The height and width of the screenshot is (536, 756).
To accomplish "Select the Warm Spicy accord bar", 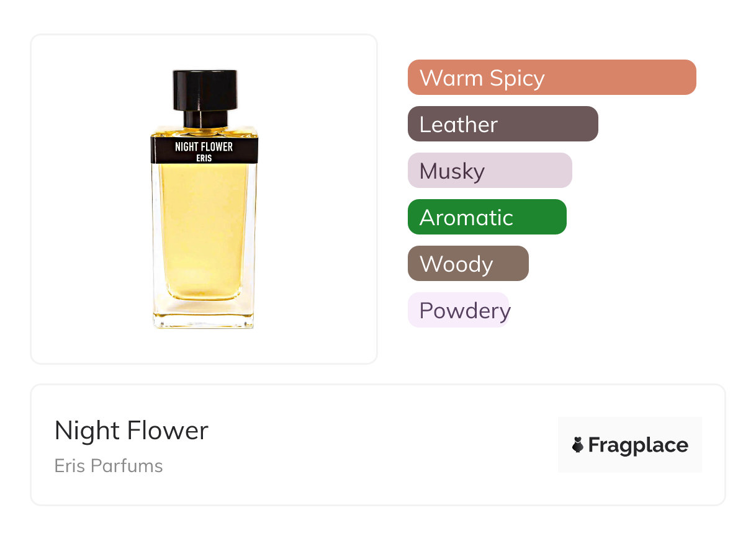I will point(551,78).
